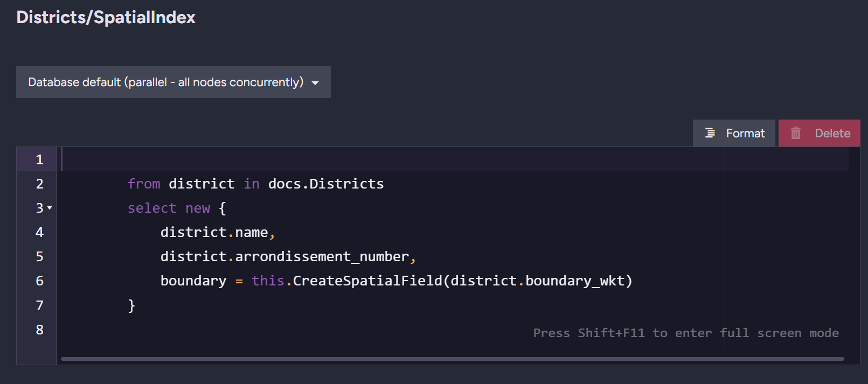Click the 'select' keyword on line 3
868x384 pixels.
pyautogui.click(x=152, y=208)
